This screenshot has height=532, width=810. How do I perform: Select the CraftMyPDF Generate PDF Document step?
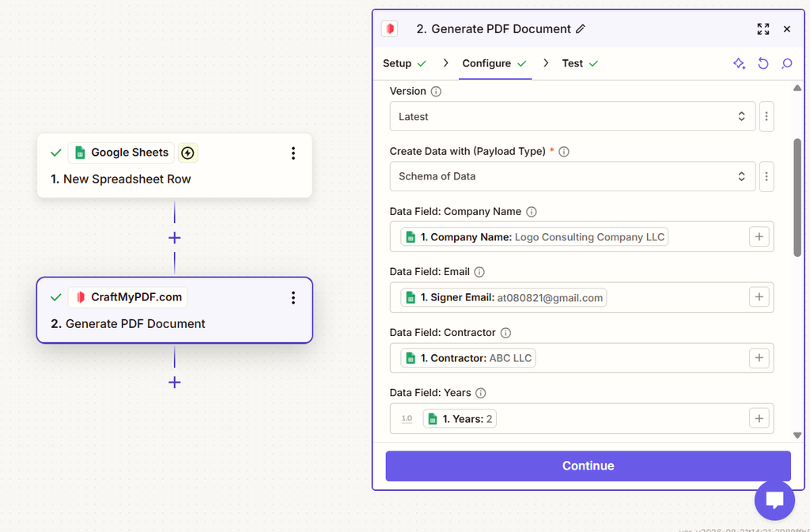click(175, 310)
